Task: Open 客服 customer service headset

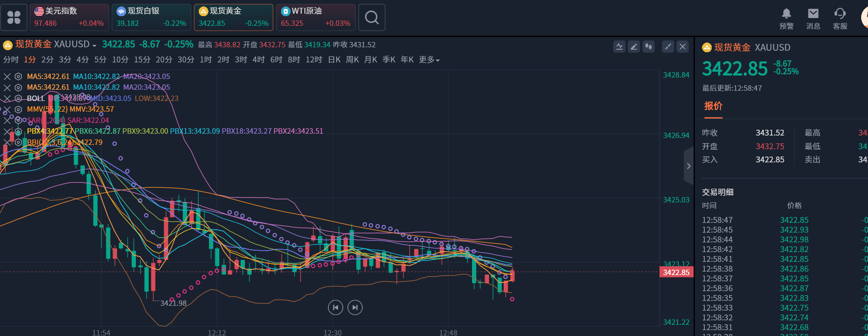Action: tap(840, 19)
